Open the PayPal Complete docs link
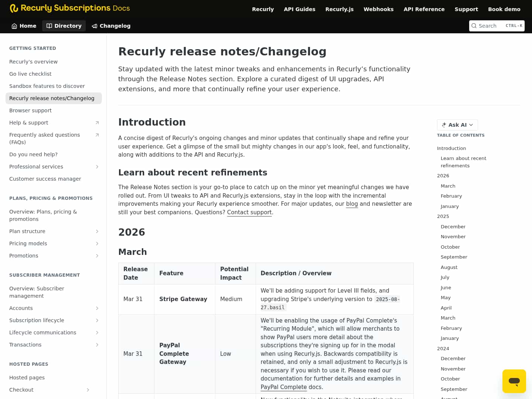 284,387
